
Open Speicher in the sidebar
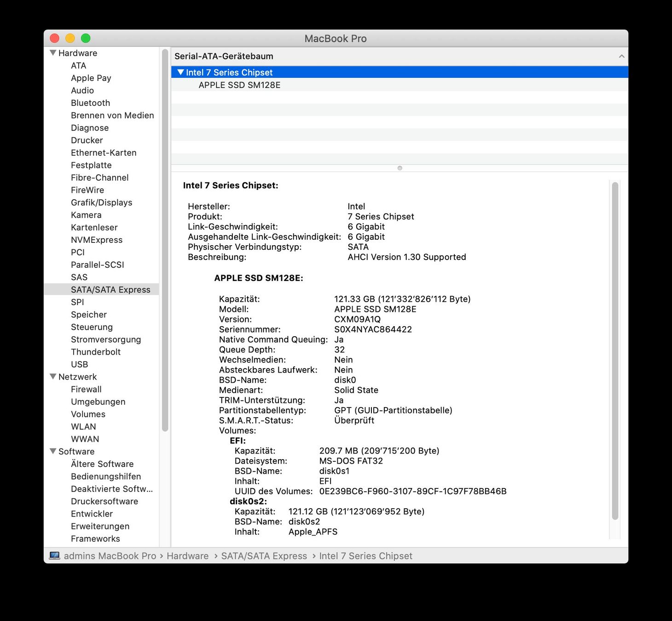click(89, 314)
